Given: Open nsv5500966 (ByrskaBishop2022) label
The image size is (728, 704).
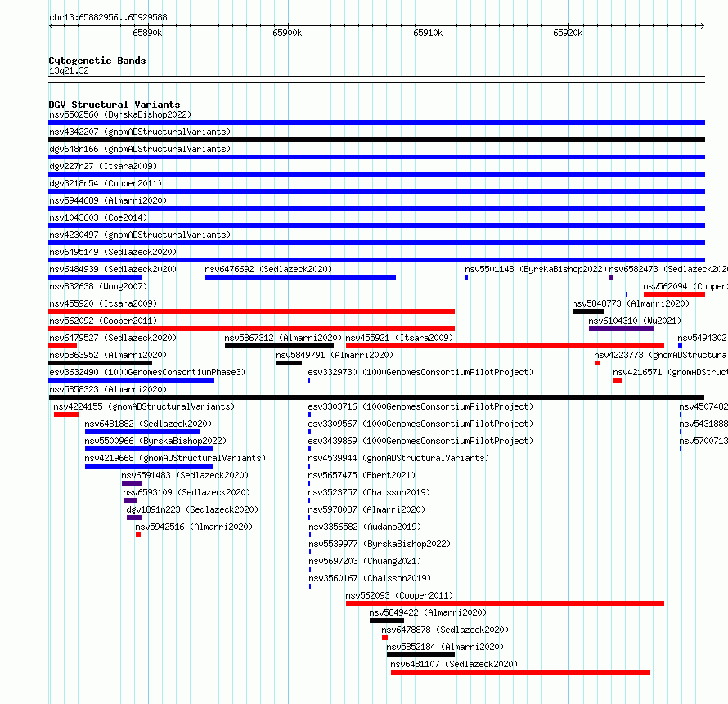Looking at the screenshot, I should (x=155, y=441).
